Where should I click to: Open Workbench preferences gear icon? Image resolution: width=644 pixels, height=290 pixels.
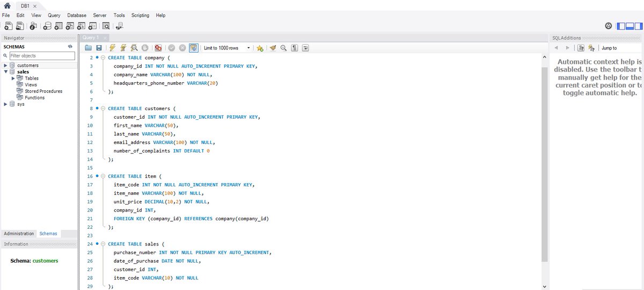(x=609, y=26)
